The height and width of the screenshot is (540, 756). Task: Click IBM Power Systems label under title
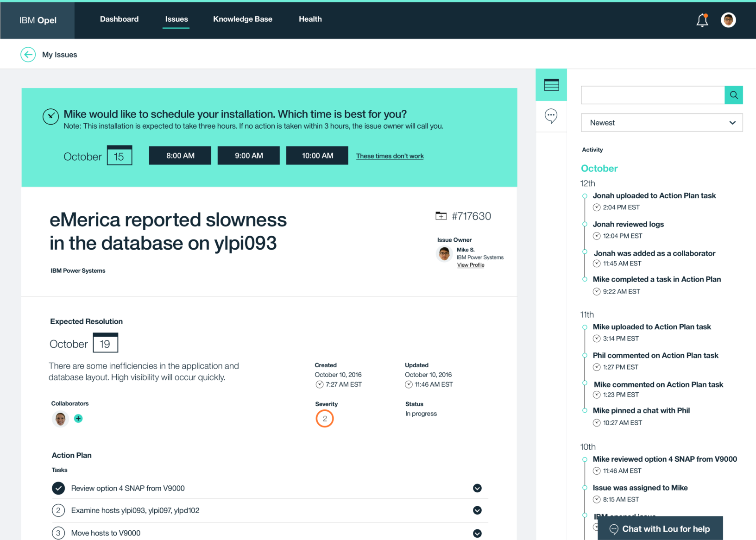point(78,270)
